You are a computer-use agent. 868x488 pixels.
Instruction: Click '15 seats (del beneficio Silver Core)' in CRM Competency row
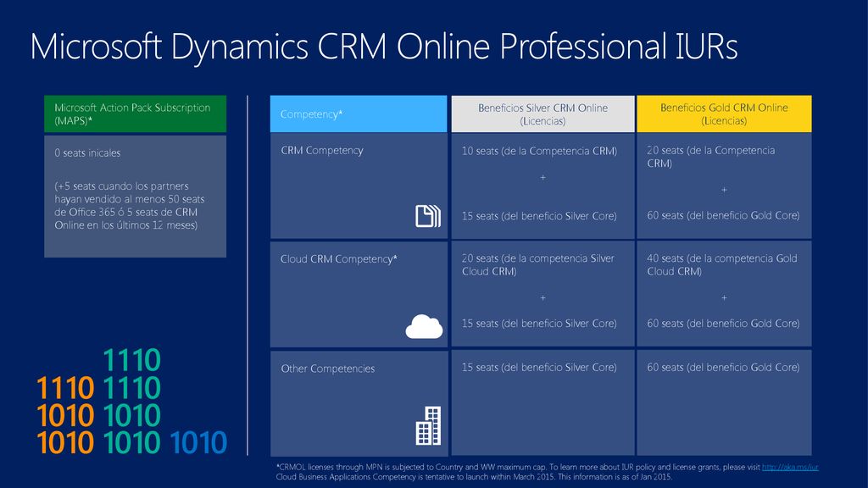pyautogui.click(x=539, y=216)
